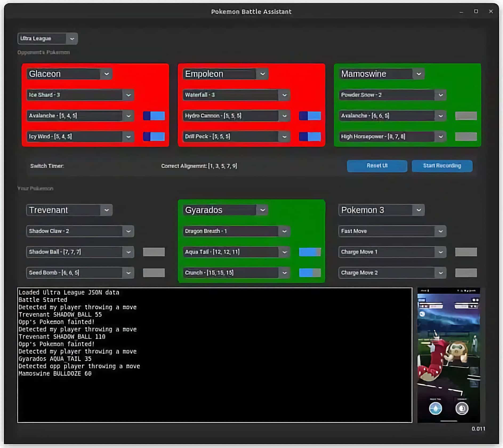
Task: Toggle the switch beside Shadow Ball
Action: click(x=154, y=252)
